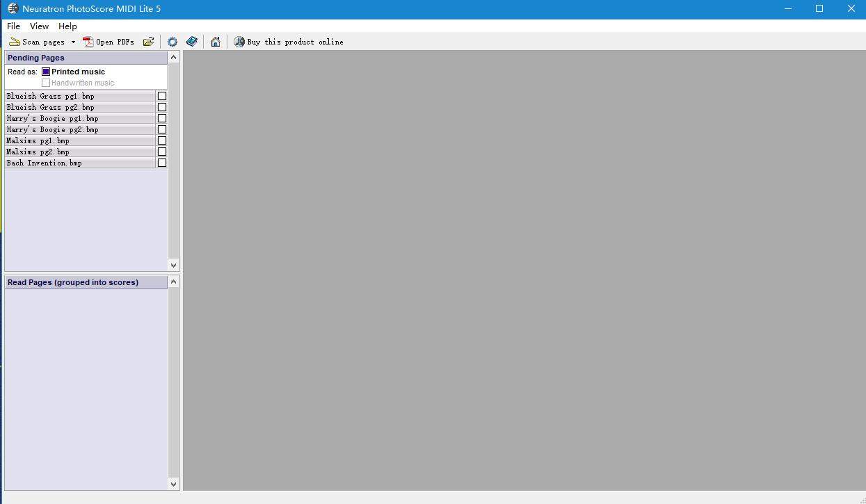Open the Scan pages dropdown arrow
Viewport: 866px width, 504px height.
click(73, 41)
